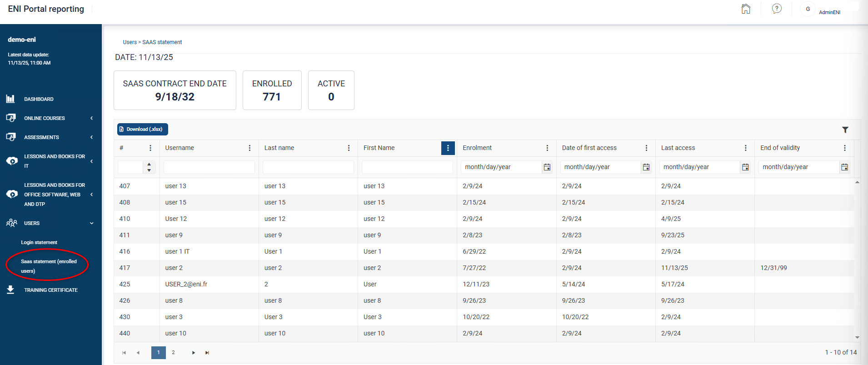
Task: Click the table vertical scrollbar down arrow
Action: point(857,337)
